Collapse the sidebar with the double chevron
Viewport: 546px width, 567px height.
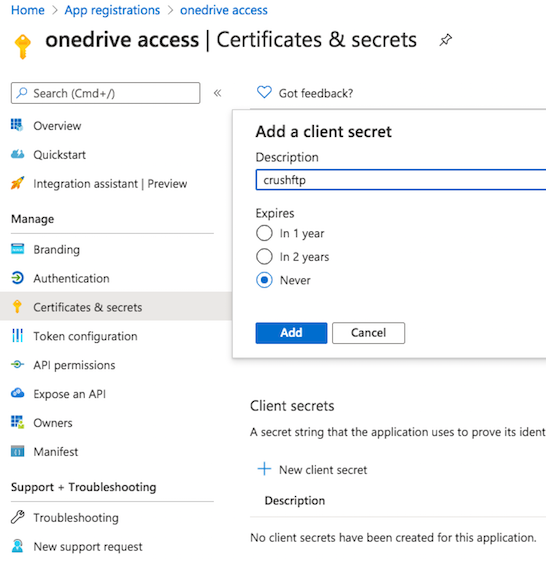217,93
